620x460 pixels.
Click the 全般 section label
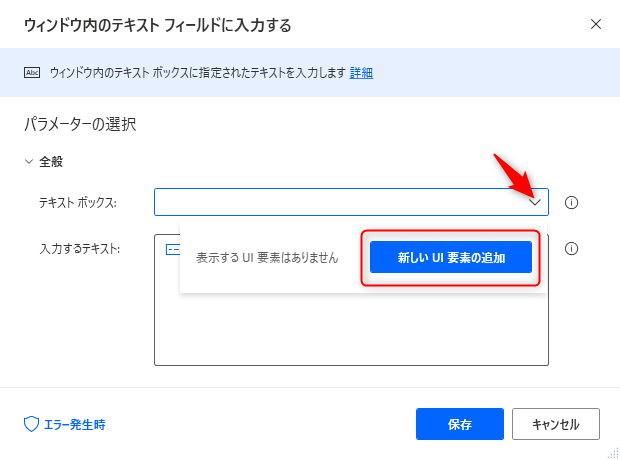(51, 161)
